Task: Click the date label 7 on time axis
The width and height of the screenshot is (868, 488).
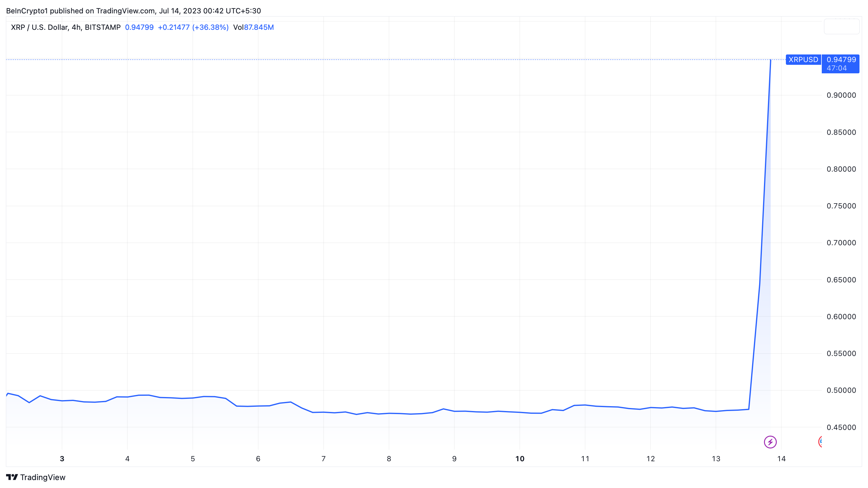Action: pyautogui.click(x=324, y=459)
